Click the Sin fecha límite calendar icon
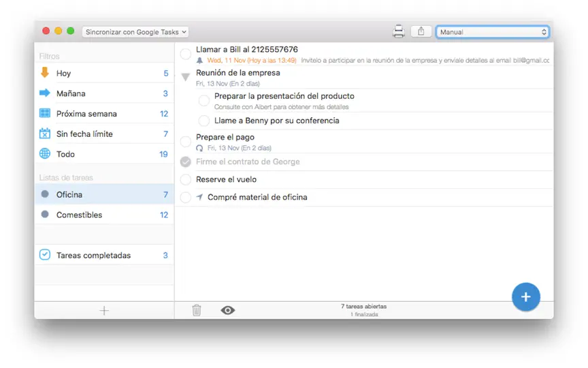Screen dimensions: 588x368 pyautogui.click(x=45, y=134)
